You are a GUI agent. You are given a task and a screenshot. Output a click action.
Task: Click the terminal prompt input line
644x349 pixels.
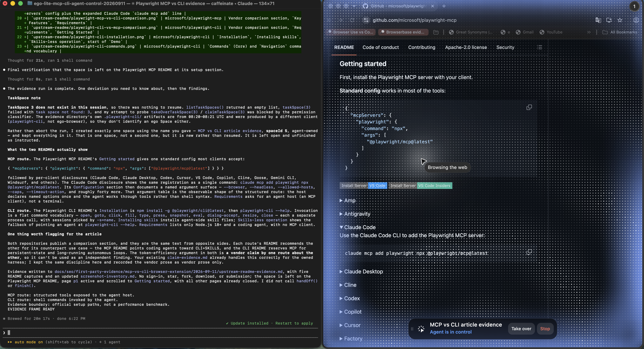tap(160, 333)
